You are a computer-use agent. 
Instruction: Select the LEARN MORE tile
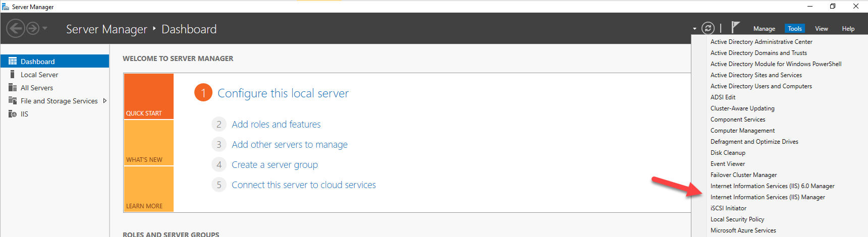(148, 189)
